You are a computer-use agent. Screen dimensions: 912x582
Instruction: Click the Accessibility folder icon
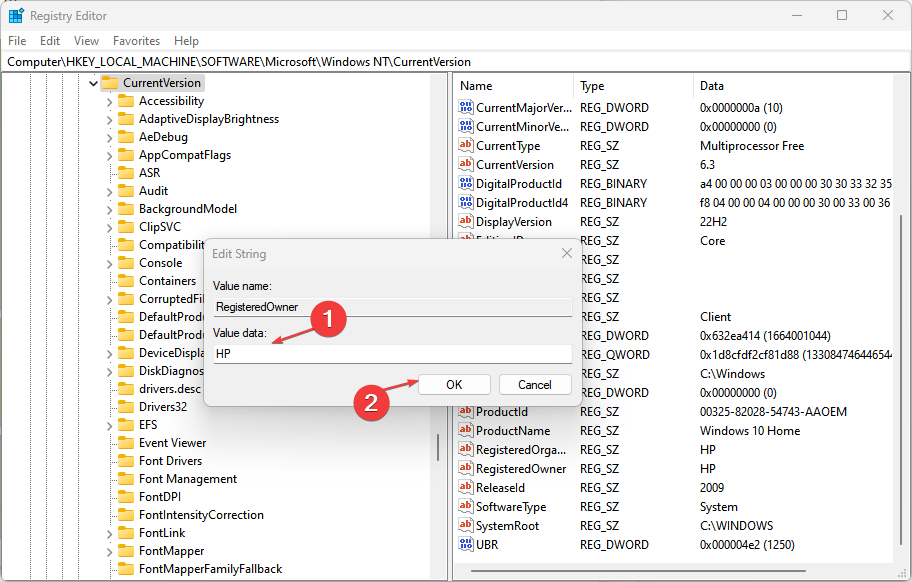(x=126, y=101)
